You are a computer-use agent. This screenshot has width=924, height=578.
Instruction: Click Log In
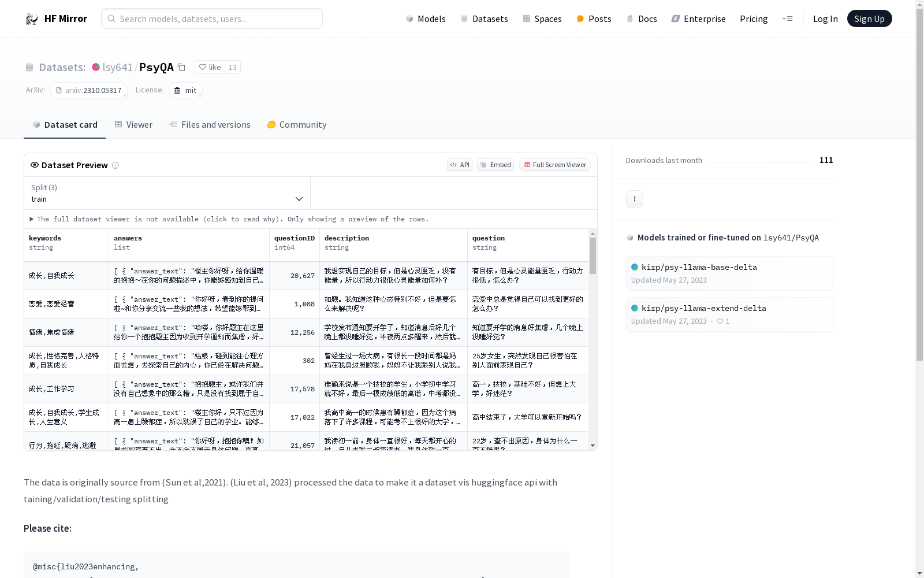pyautogui.click(x=825, y=18)
